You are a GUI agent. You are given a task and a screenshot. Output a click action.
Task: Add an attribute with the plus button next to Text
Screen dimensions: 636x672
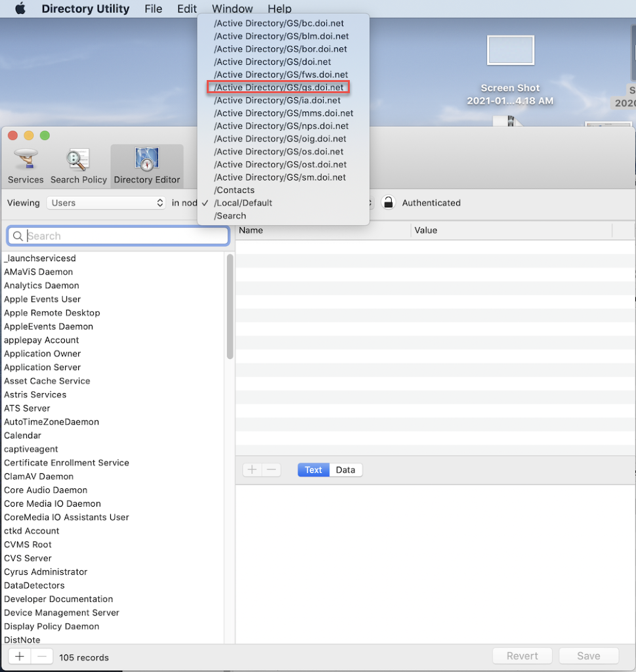pos(252,470)
